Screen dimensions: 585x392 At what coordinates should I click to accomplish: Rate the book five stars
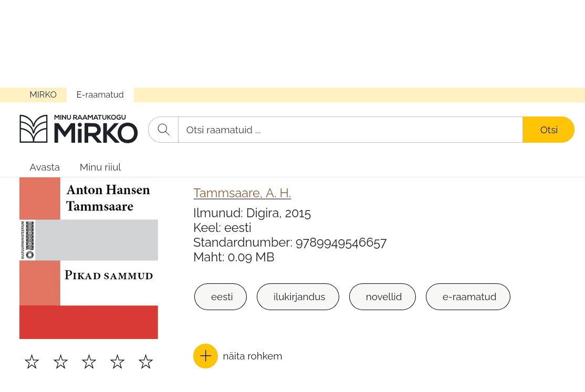coord(145,362)
